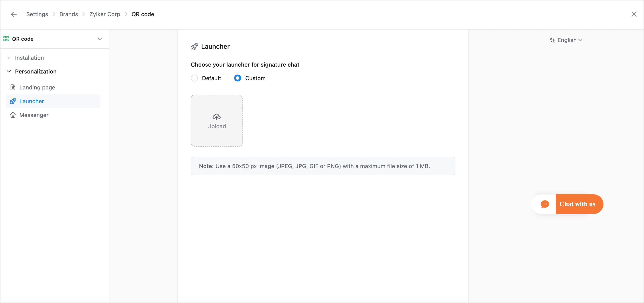Click the Settings breadcrumb link
This screenshot has width=644, height=303.
(x=37, y=14)
